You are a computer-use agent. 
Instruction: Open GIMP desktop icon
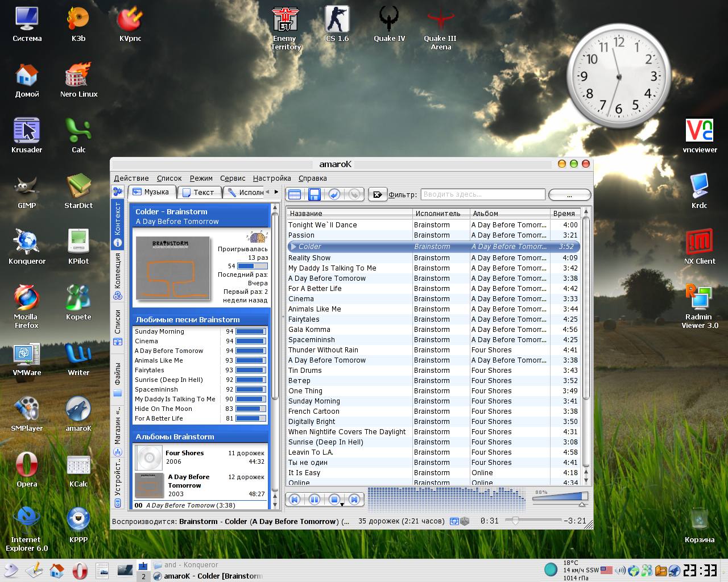click(x=27, y=191)
